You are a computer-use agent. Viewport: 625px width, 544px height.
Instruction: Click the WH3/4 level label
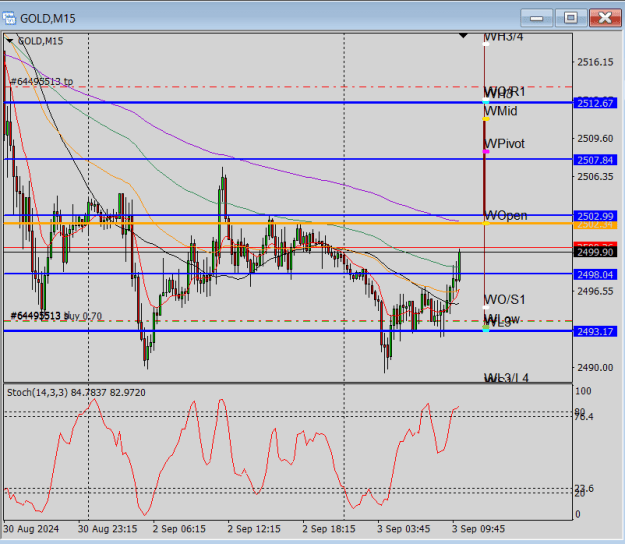coord(503,37)
